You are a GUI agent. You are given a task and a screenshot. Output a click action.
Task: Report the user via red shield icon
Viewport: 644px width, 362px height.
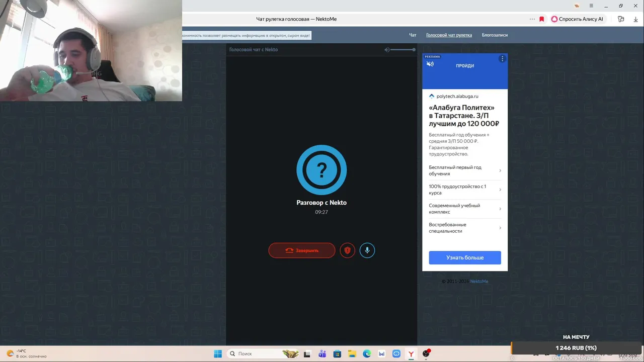tap(347, 250)
